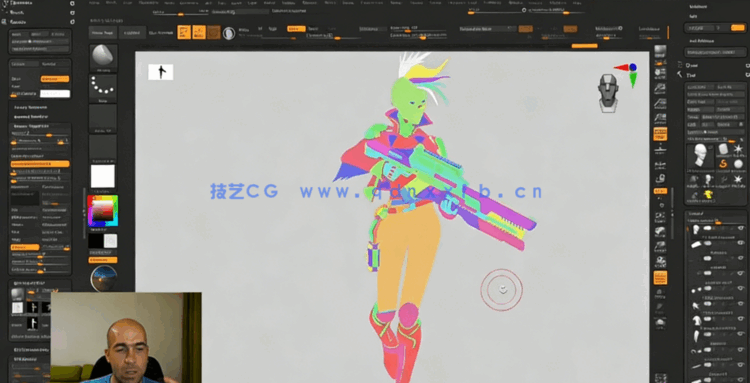The width and height of the screenshot is (750, 383).
Task: Open the Alpha menu in the top menu bar
Action: pos(94,2)
